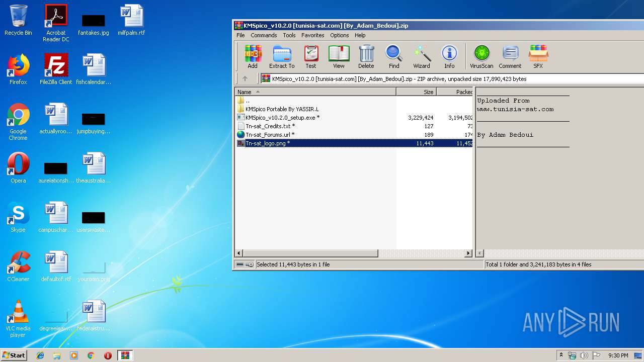Viewport: 644px width, 362px height.
Task: Open the Favorites menu
Action: 313,35
